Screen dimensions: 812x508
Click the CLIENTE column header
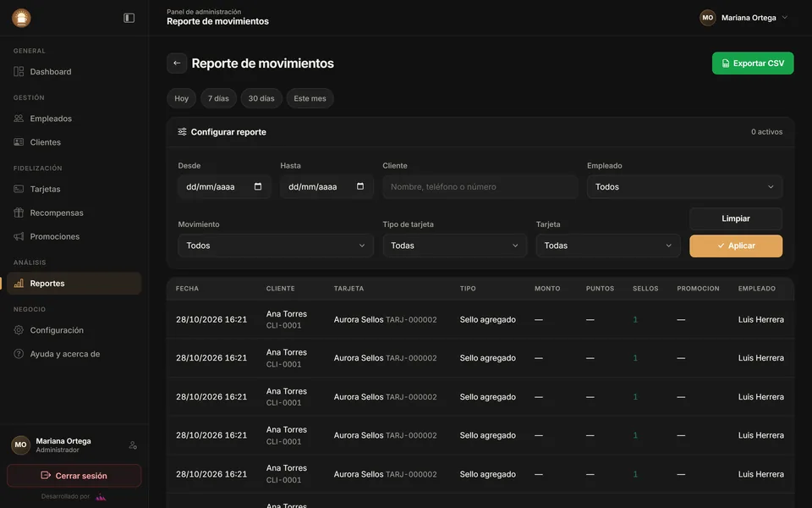pos(280,288)
